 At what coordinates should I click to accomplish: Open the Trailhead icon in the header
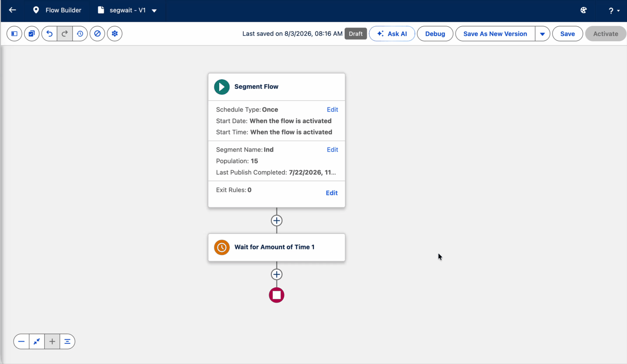(584, 10)
